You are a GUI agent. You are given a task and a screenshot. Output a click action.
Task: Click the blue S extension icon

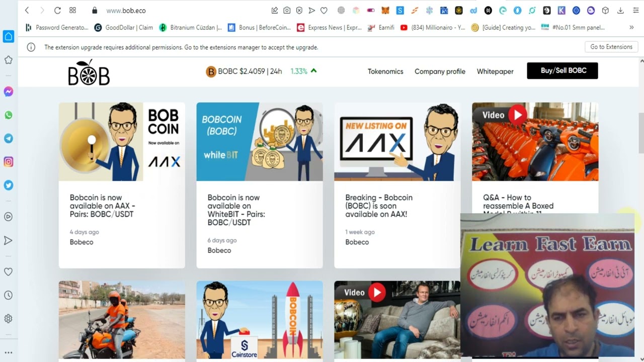point(400,10)
